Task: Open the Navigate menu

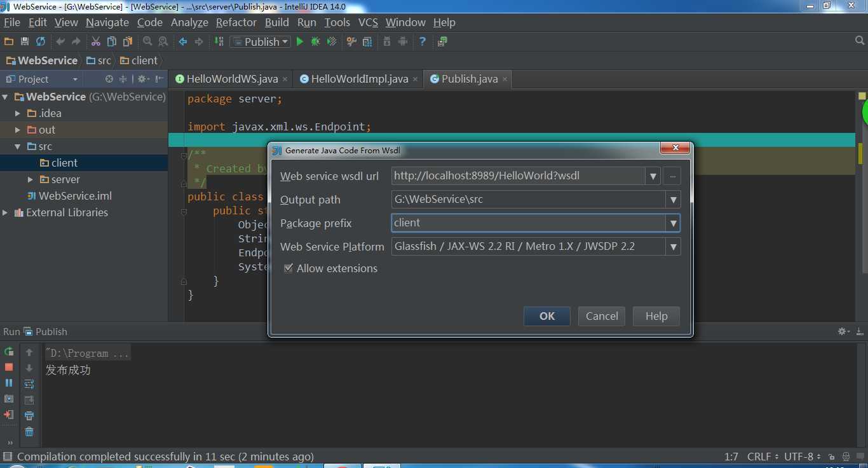Action: [x=107, y=22]
